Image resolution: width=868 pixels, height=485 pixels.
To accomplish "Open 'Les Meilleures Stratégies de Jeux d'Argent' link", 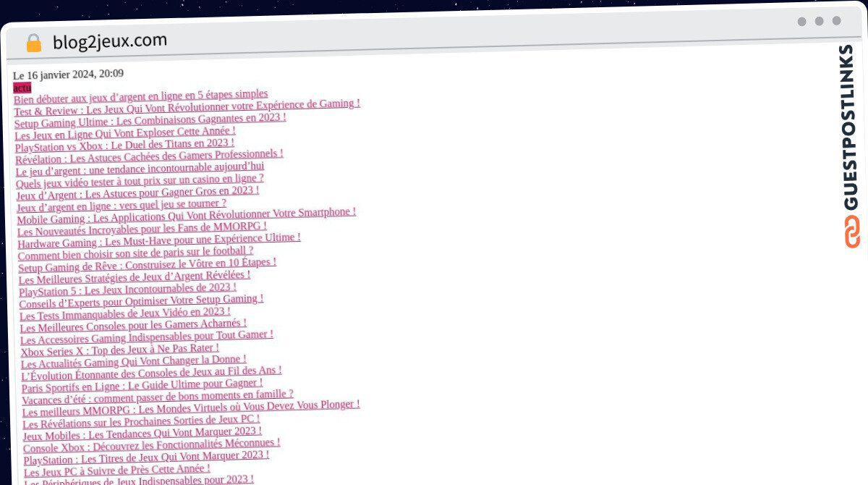I will tap(135, 278).
